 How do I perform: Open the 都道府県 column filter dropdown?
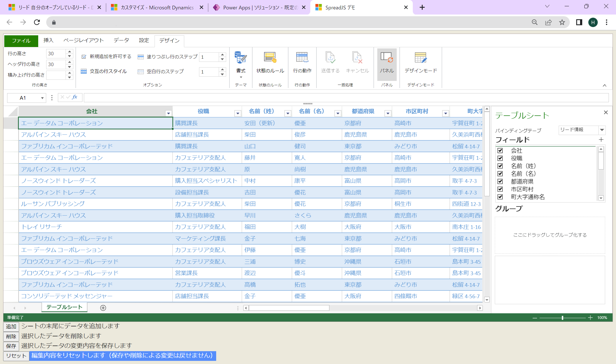(388, 113)
